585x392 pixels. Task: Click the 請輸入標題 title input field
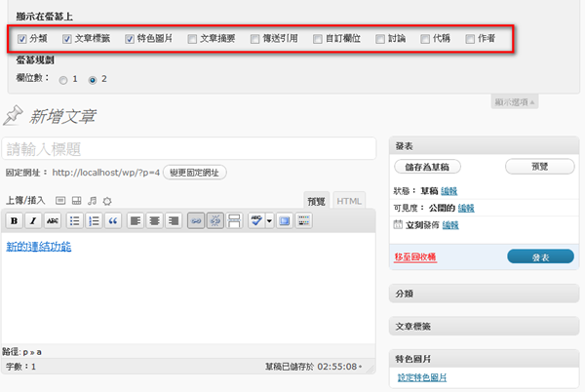point(189,149)
